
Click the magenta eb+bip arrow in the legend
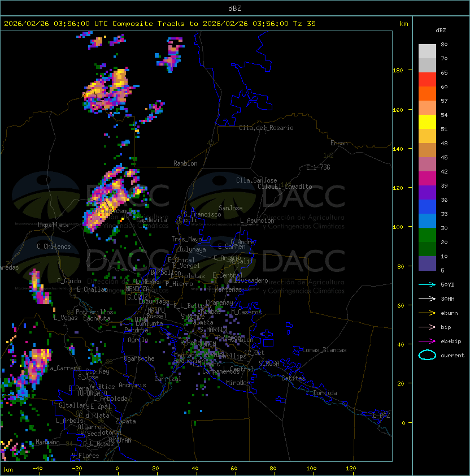coord(427,341)
